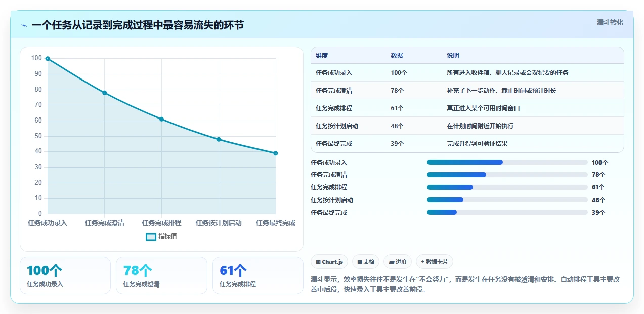Image resolution: width=644 pixels, height=314 pixels.
Task: Click the 漏斗转化 tag in header
Action: click(x=610, y=23)
